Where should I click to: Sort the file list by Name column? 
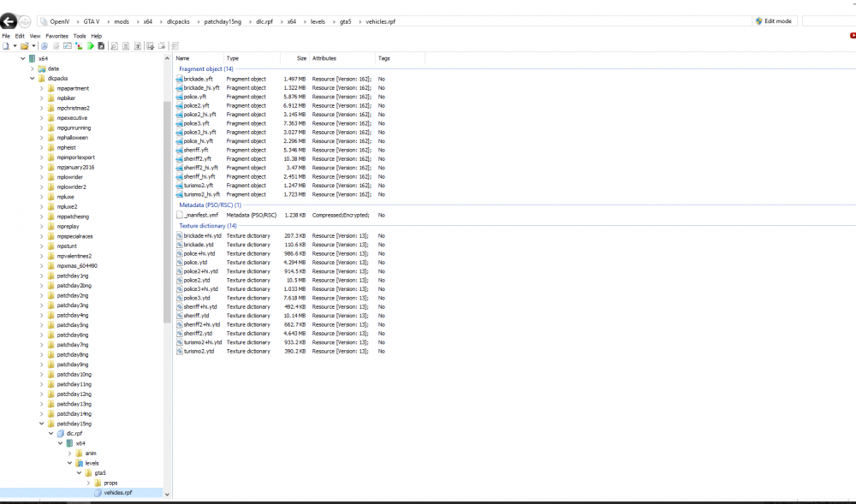point(199,58)
